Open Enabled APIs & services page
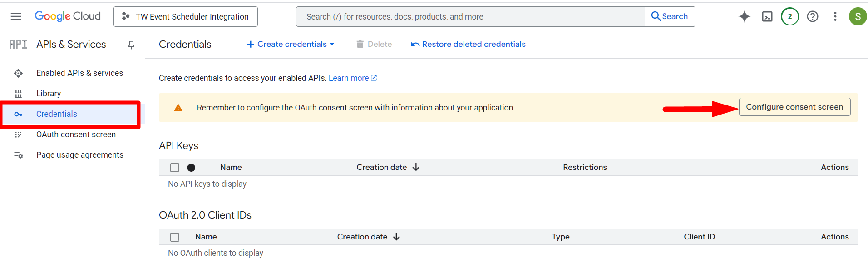The width and height of the screenshot is (868, 279). (x=79, y=73)
